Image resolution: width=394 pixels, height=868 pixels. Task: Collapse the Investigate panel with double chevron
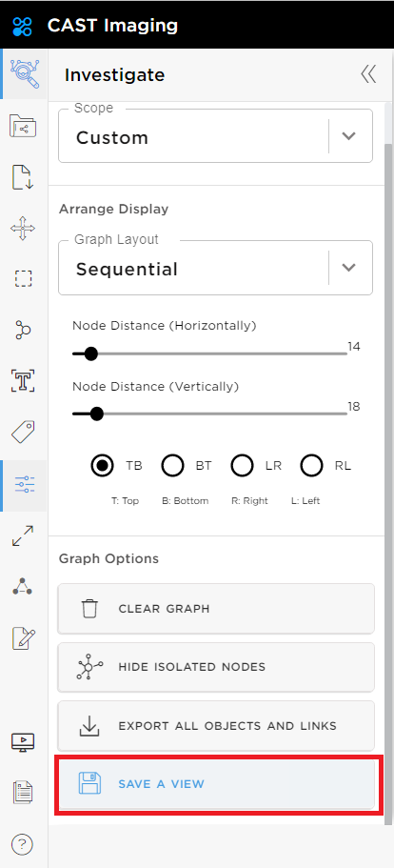coord(368,74)
